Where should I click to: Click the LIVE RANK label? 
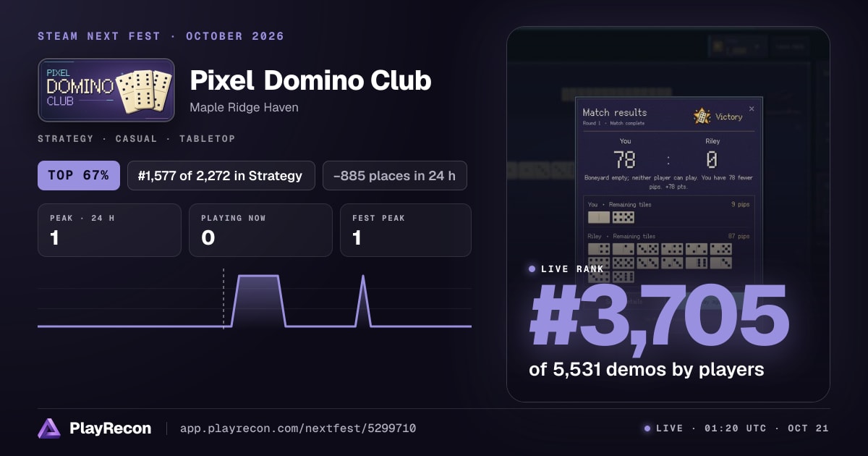pyautogui.click(x=572, y=269)
